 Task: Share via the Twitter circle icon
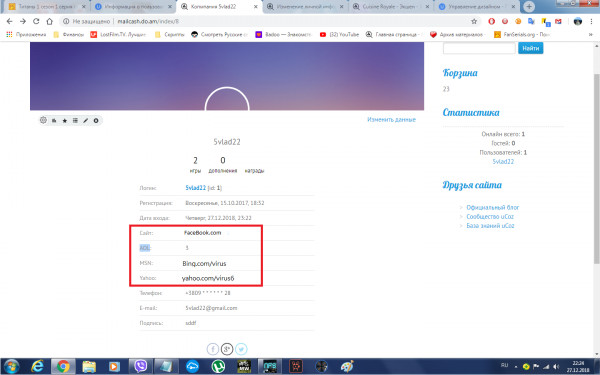point(241,349)
